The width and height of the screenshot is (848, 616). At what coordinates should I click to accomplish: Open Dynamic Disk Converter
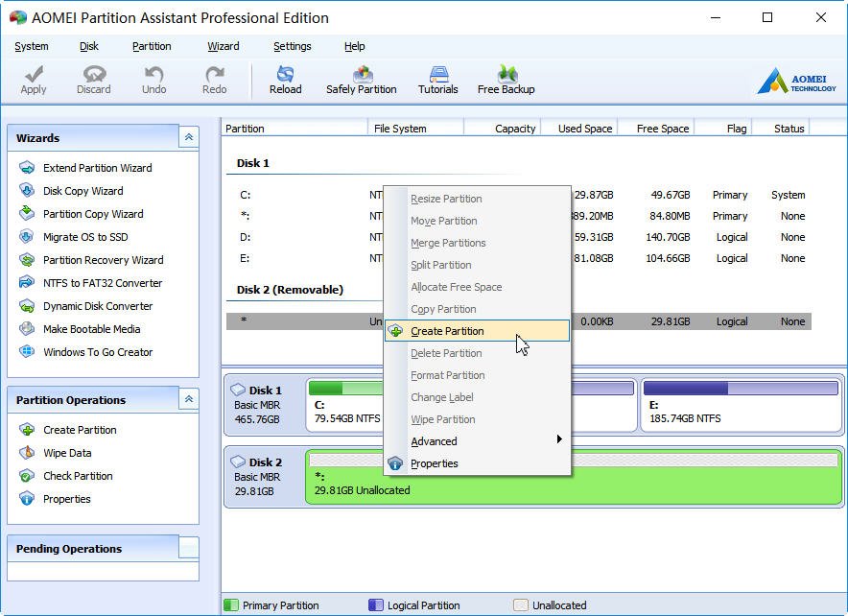98,306
